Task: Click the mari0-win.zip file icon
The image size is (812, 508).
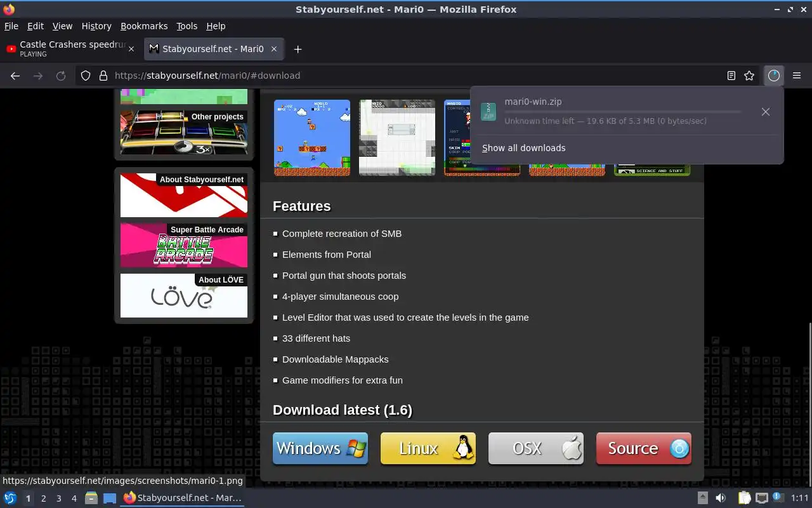Action: coord(488,111)
